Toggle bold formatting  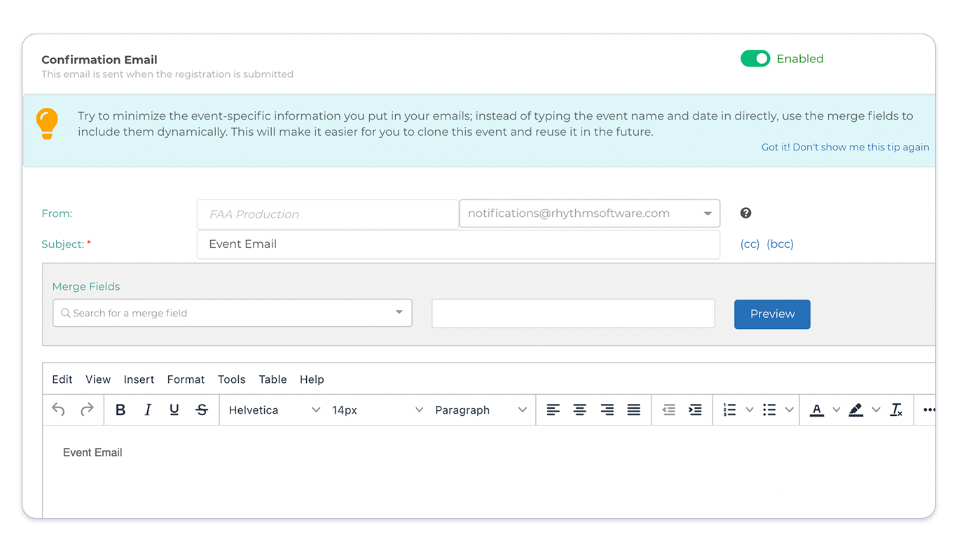[121, 410]
